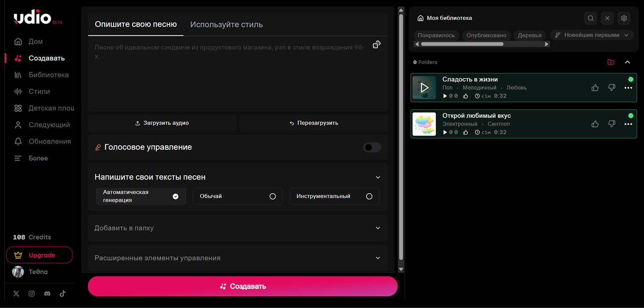Open the Te0na user profile

(30, 272)
